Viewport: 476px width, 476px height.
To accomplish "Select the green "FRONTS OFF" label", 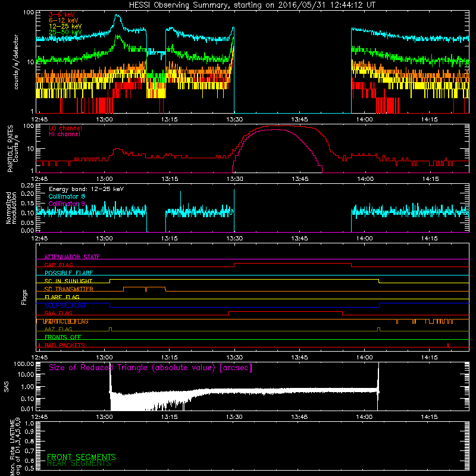I will click(x=63, y=337).
